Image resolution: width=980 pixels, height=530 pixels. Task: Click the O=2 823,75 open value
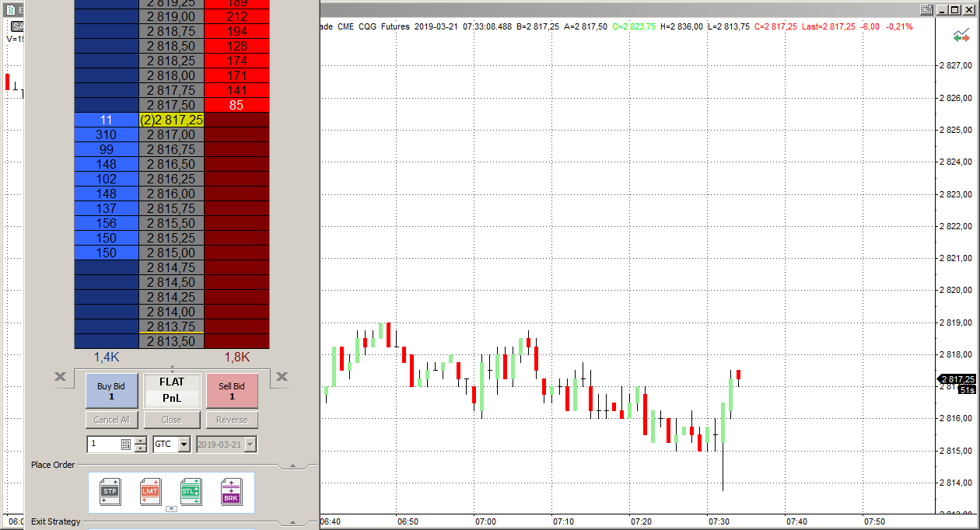pos(634,26)
